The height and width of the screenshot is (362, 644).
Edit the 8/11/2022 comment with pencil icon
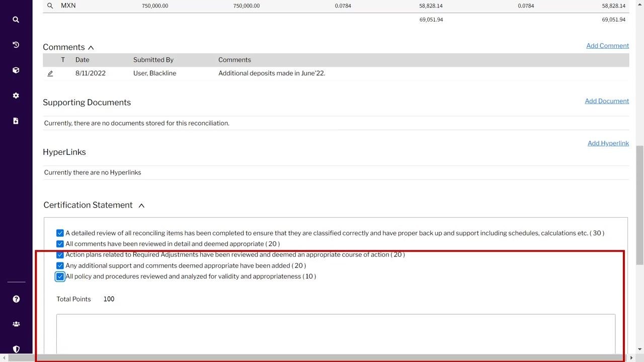click(x=50, y=73)
